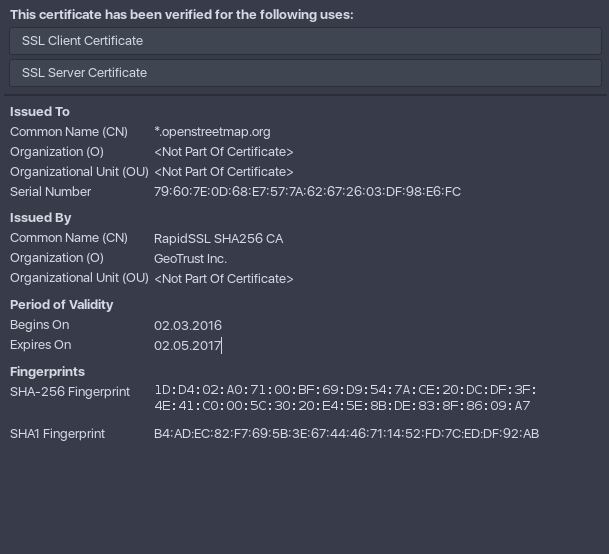
Task: Click the second line of SHA-256 fingerprint
Action: (342, 406)
